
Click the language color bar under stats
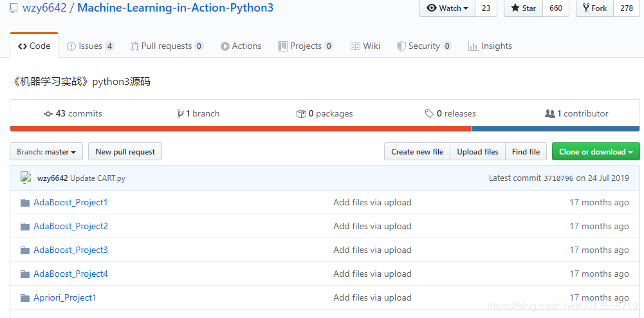[x=324, y=129]
